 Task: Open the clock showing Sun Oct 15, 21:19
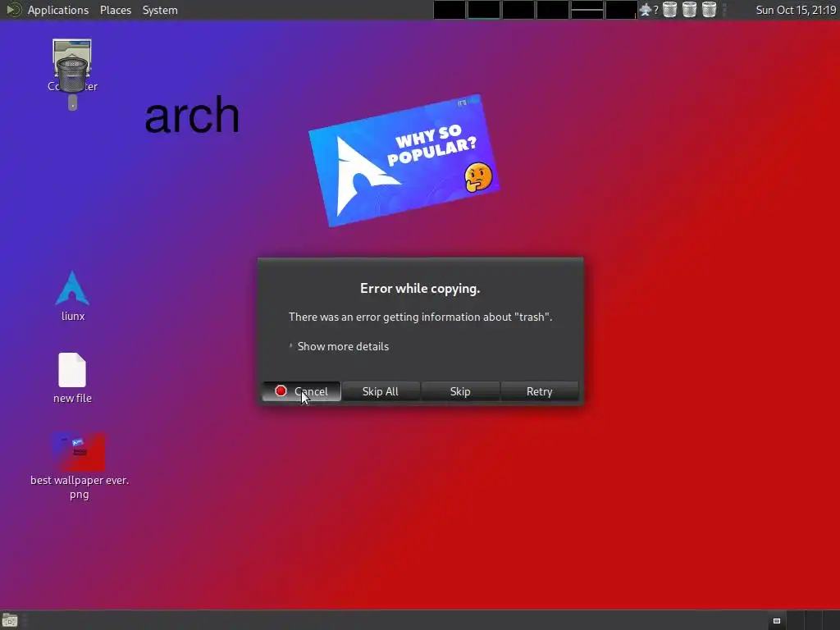(796, 10)
